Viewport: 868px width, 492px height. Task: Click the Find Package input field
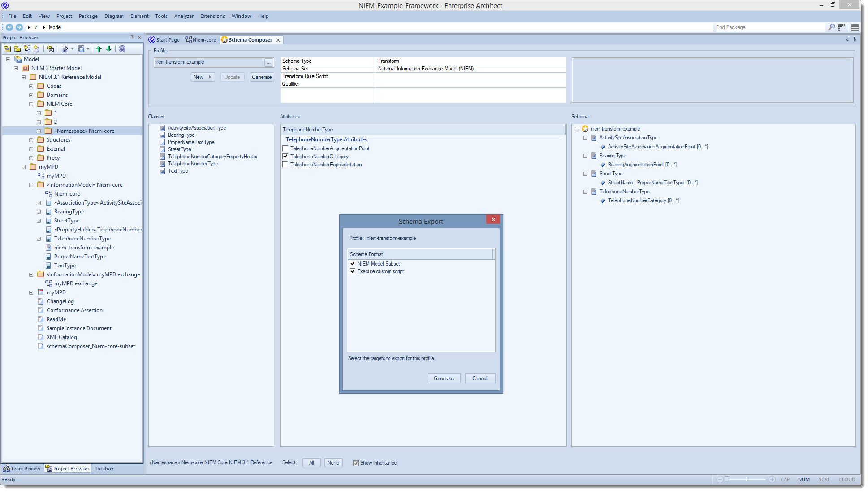[x=769, y=27]
